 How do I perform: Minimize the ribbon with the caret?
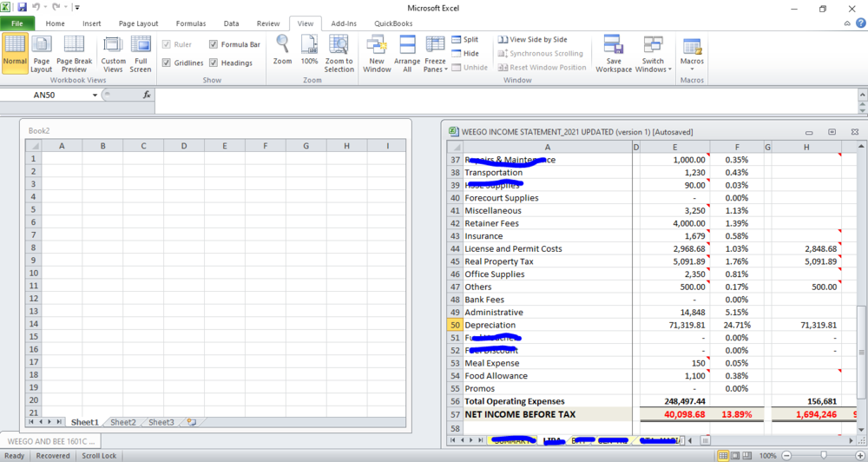click(847, 23)
